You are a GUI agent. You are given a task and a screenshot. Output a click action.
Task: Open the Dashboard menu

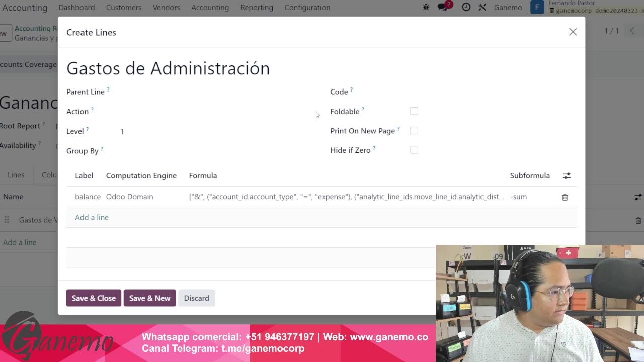click(x=76, y=8)
